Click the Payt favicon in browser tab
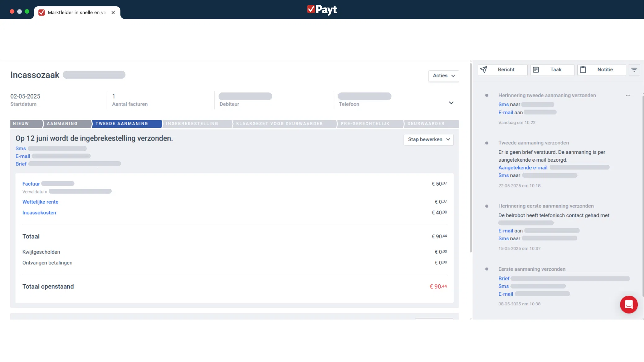This screenshot has width=644, height=362. pos(42,12)
